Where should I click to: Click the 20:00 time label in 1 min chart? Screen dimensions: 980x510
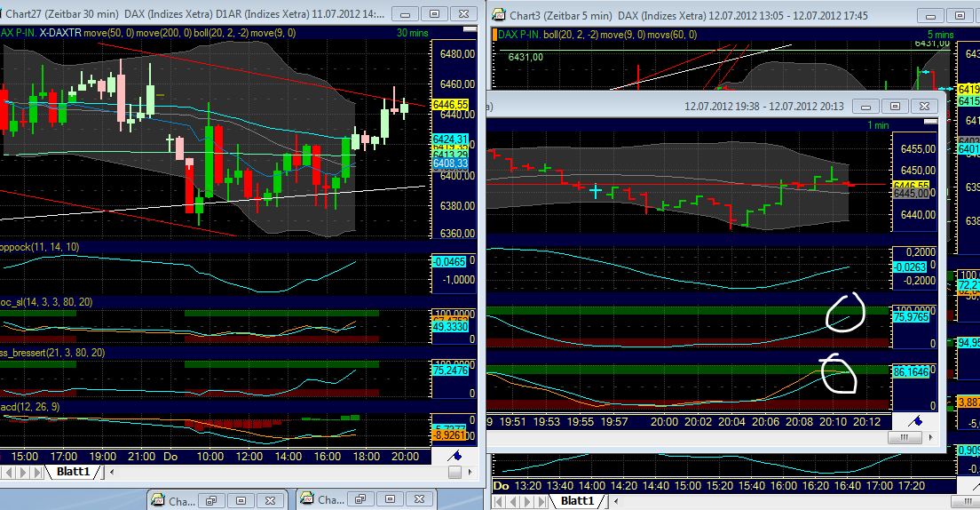(x=664, y=422)
